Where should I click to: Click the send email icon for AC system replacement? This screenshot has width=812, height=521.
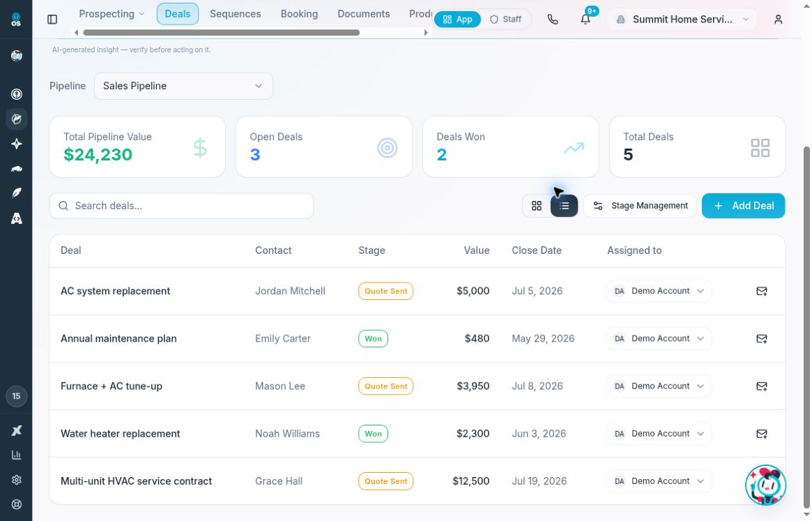pyautogui.click(x=761, y=292)
